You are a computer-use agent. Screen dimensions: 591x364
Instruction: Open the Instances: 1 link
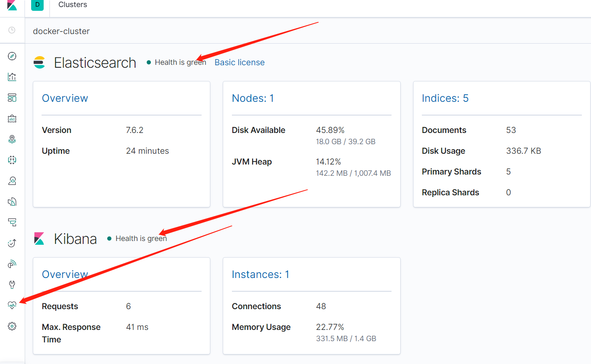click(260, 274)
